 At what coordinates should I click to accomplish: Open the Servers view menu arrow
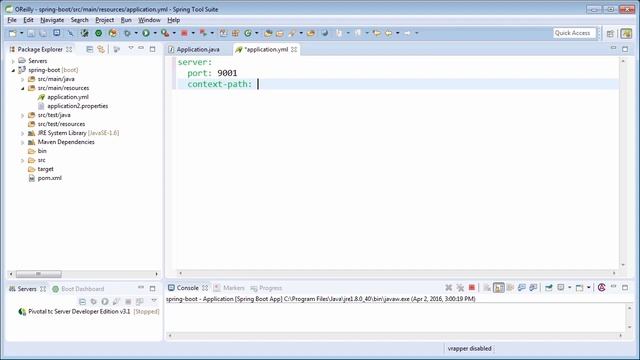pyautogui.click(x=154, y=301)
